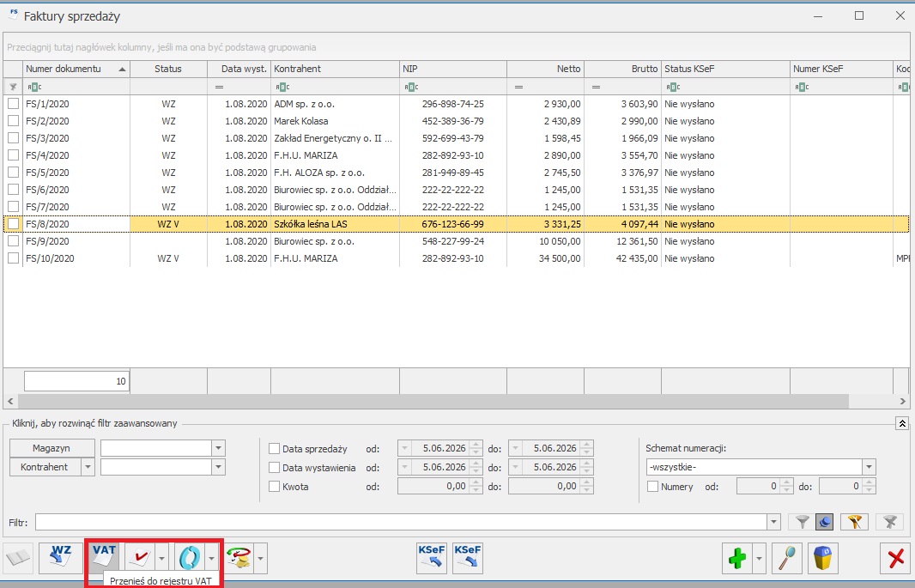The width and height of the screenshot is (915, 588).
Task: Select the row of Szkółka leśna LAS
Action: click(457, 224)
